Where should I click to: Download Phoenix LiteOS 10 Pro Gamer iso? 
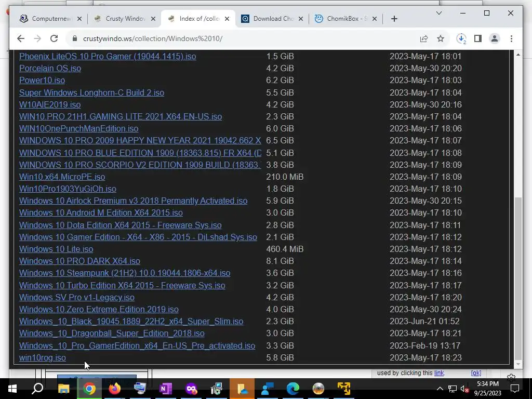tap(108, 56)
